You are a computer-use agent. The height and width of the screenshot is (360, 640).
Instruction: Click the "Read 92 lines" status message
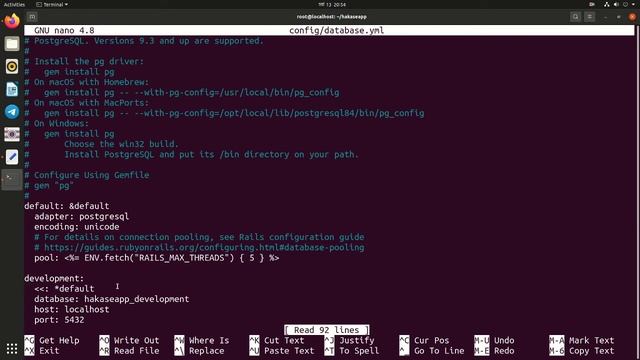(x=327, y=330)
